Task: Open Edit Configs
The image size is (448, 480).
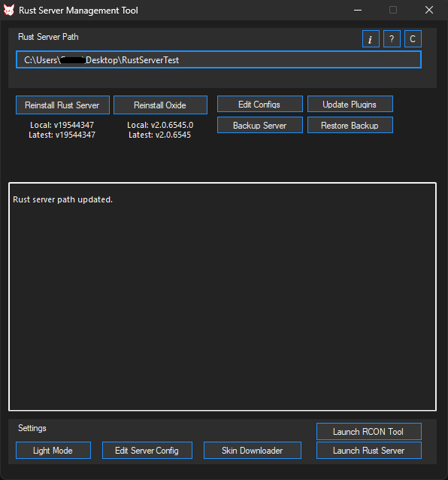Action: pos(260,104)
